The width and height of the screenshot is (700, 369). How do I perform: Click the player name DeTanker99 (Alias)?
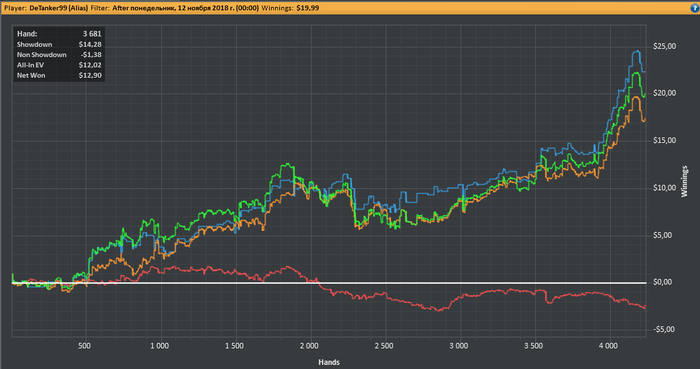pyautogui.click(x=58, y=8)
